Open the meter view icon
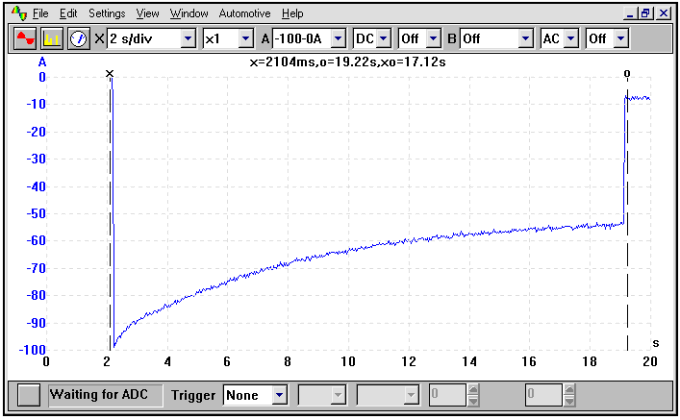The width and height of the screenshot is (680, 420). 78,38
